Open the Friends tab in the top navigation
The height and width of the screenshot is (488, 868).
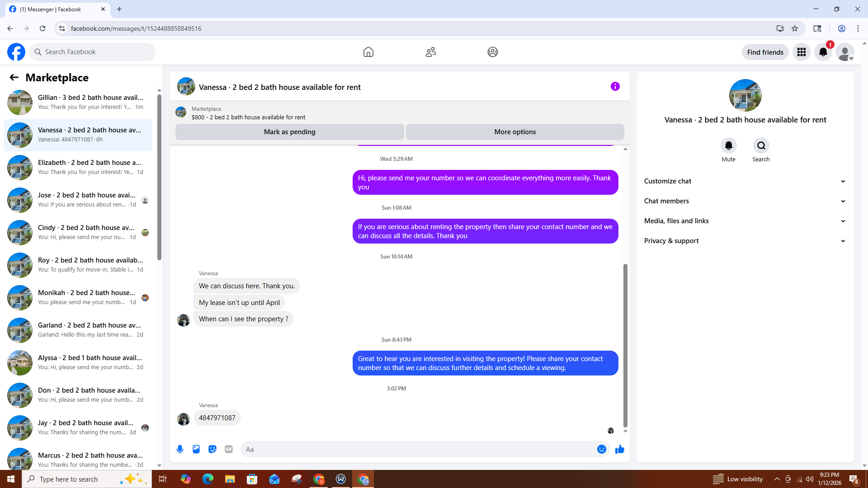pos(430,52)
